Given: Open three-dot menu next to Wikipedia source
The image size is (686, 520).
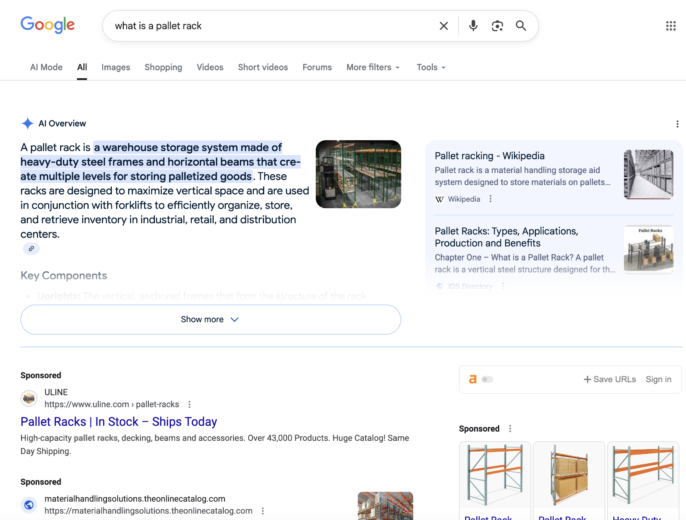Looking at the screenshot, I should [490, 199].
